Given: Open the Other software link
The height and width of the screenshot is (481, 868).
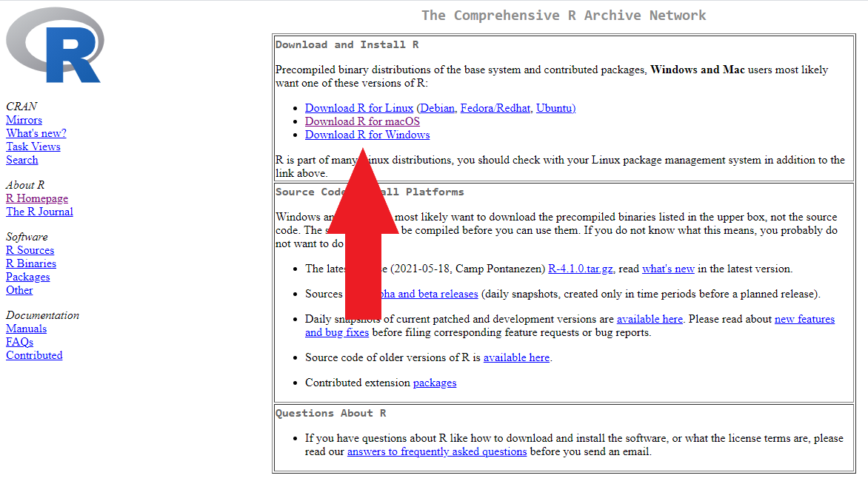Looking at the screenshot, I should point(19,290).
